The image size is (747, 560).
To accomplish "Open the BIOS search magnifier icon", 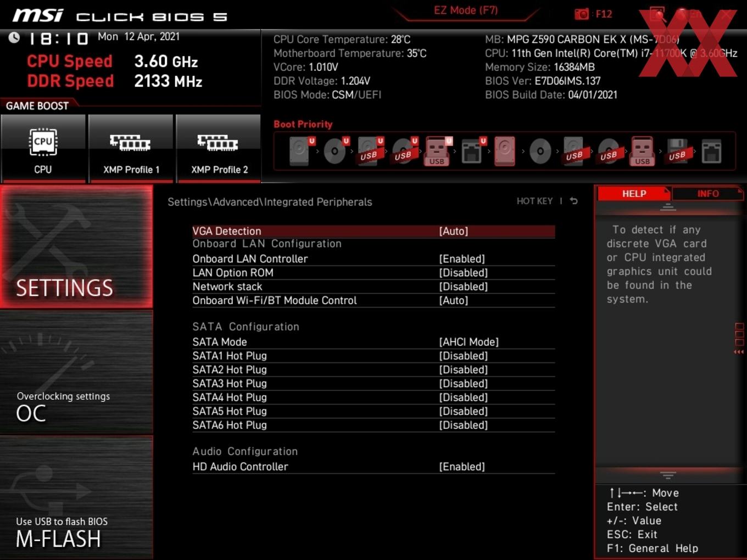I will [x=657, y=14].
